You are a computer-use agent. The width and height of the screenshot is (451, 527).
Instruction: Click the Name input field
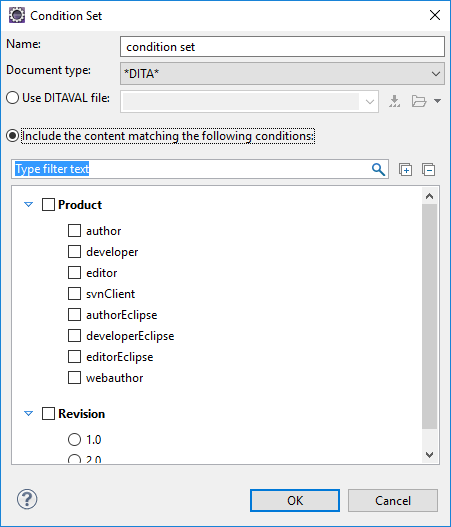[x=282, y=47]
